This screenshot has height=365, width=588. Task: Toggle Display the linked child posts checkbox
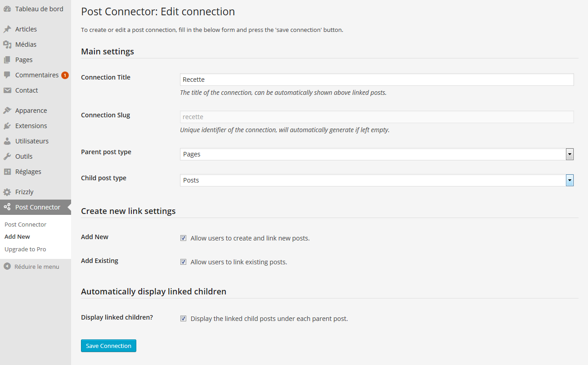[x=183, y=319]
